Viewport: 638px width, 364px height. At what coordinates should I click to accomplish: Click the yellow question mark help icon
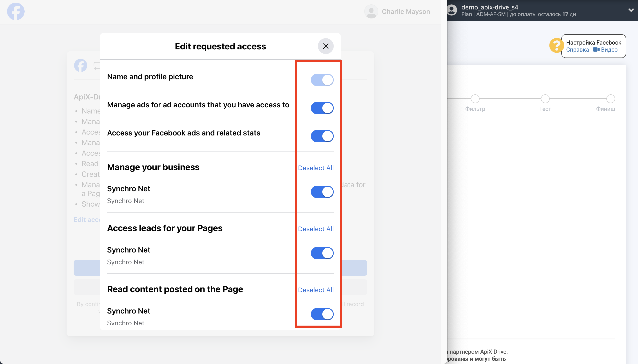(x=556, y=46)
